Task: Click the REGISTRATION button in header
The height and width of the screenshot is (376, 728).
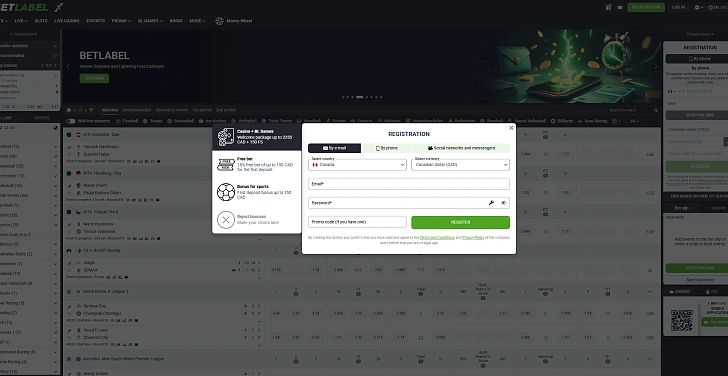Action: pyautogui.click(x=646, y=7)
